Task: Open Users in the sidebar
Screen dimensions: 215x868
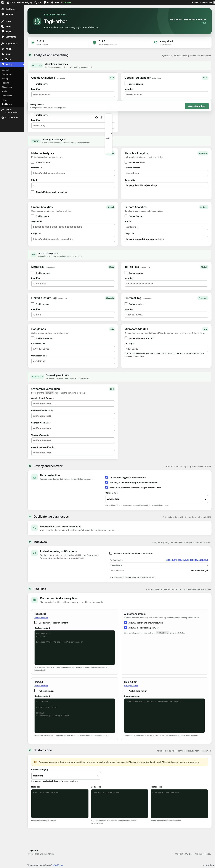Action: pyautogui.click(x=12, y=54)
